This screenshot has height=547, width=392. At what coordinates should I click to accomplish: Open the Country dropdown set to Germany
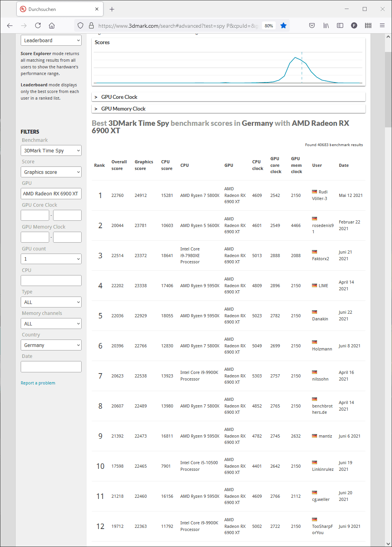coord(51,345)
